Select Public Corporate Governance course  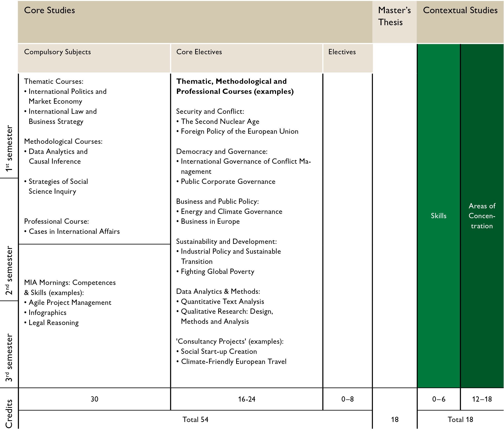(x=228, y=181)
